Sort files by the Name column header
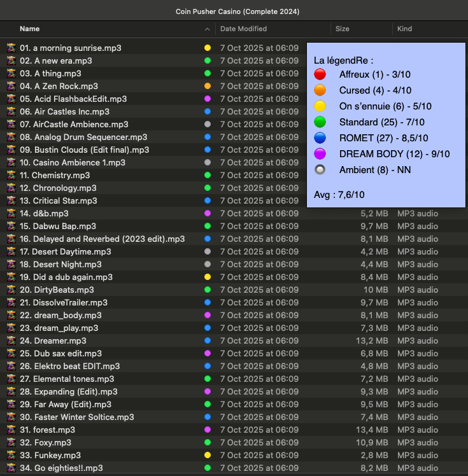 [x=29, y=29]
